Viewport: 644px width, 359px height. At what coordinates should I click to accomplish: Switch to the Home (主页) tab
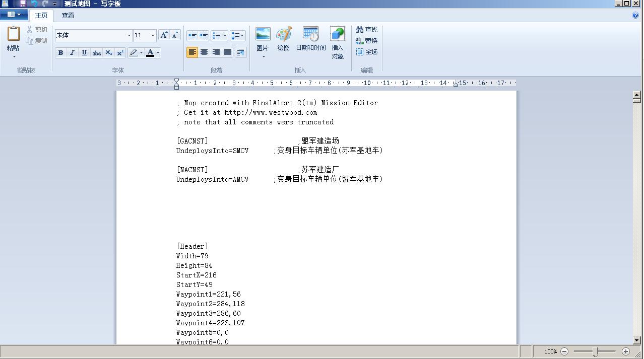[x=41, y=16]
